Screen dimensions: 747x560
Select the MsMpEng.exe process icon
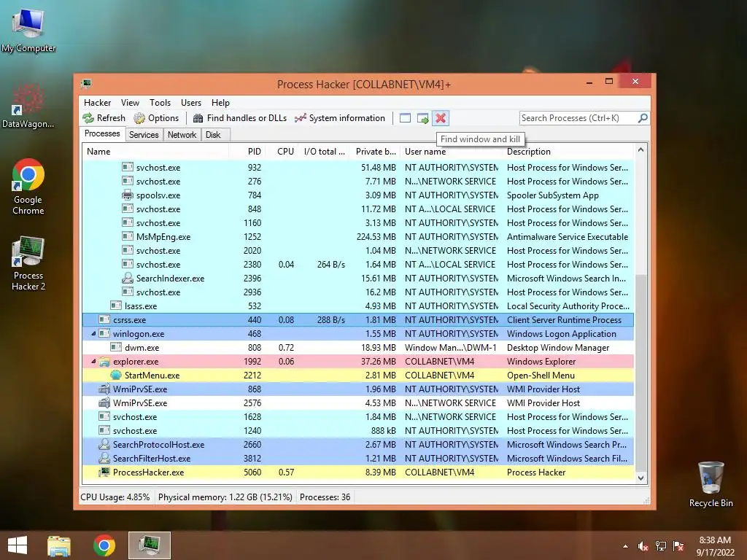click(127, 236)
